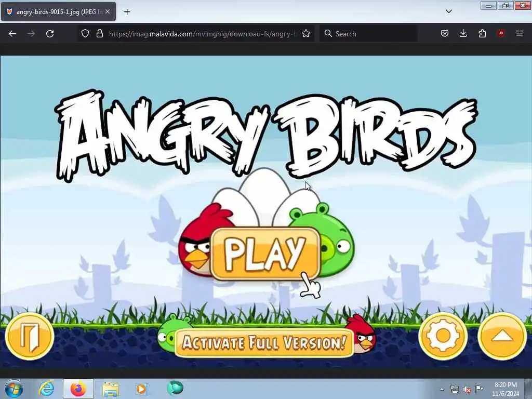Minimize the Firefox window
The height and width of the screenshot is (399, 532).
(488, 5)
